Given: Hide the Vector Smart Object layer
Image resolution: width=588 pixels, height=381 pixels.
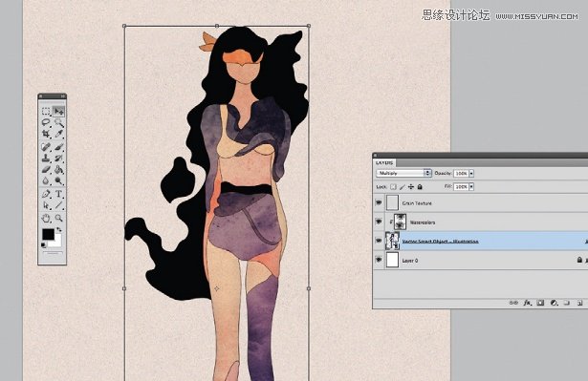Looking at the screenshot, I should pos(379,241).
